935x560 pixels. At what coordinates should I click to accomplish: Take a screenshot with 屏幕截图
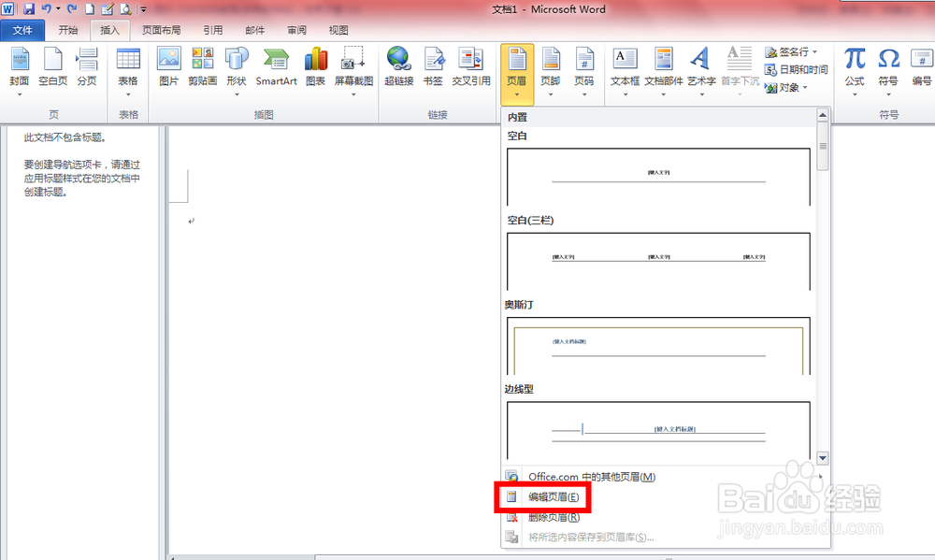coord(353,72)
